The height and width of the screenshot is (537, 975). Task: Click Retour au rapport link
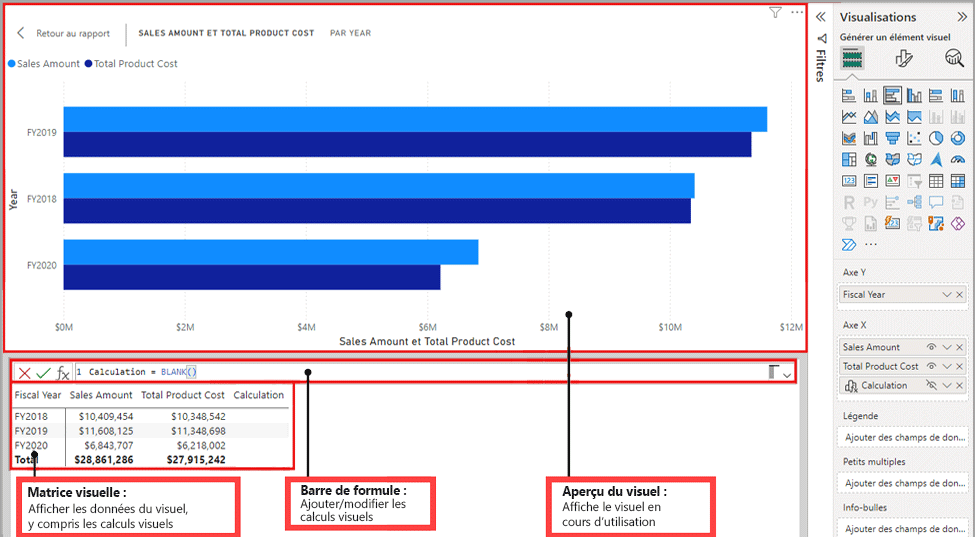tap(73, 33)
